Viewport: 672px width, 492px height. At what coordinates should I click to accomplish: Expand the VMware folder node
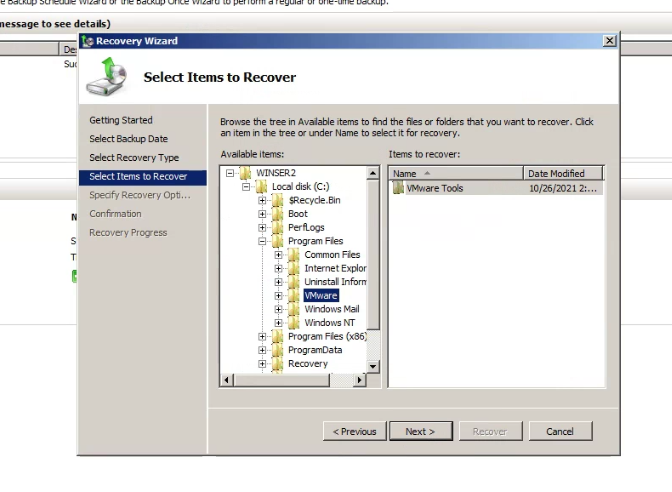pyautogui.click(x=279, y=296)
